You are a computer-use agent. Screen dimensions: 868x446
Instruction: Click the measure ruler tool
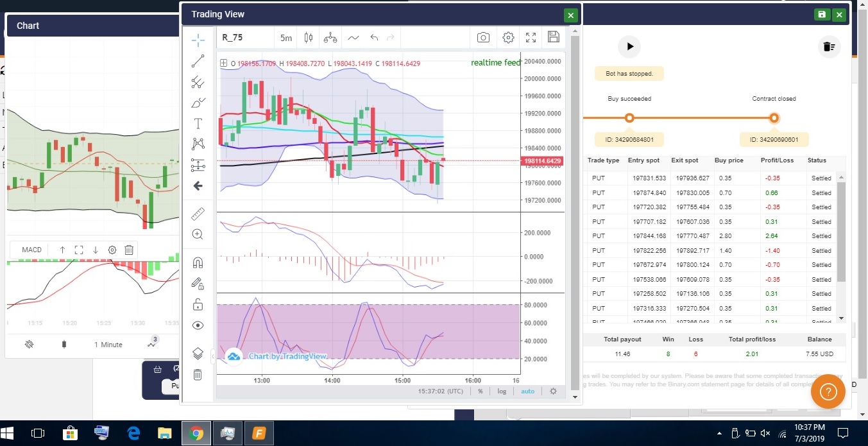(x=198, y=214)
